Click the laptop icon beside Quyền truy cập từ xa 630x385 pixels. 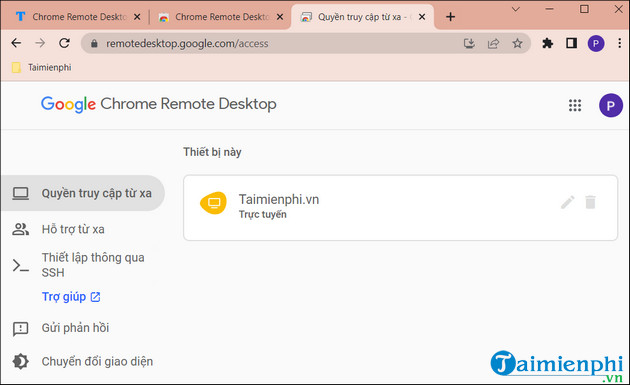[20, 193]
